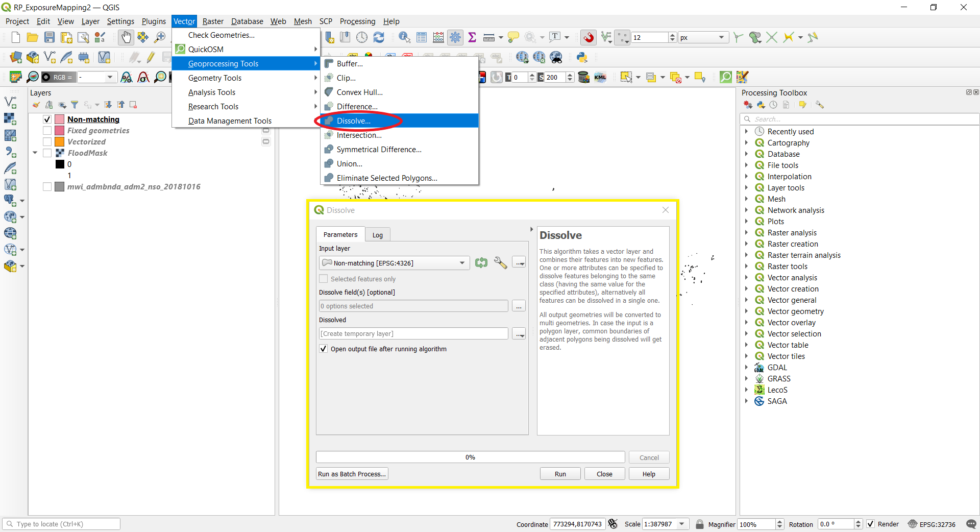This screenshot has width=980, height=532.
Task: Open the Layer Styling panel icon
Action: 36,105
